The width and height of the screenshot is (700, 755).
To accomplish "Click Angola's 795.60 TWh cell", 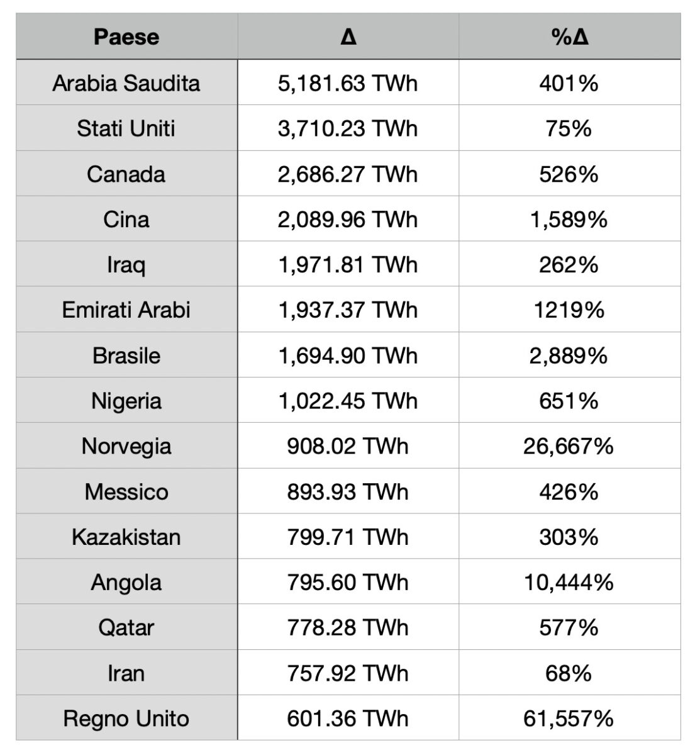I will [x=348, y=581].
